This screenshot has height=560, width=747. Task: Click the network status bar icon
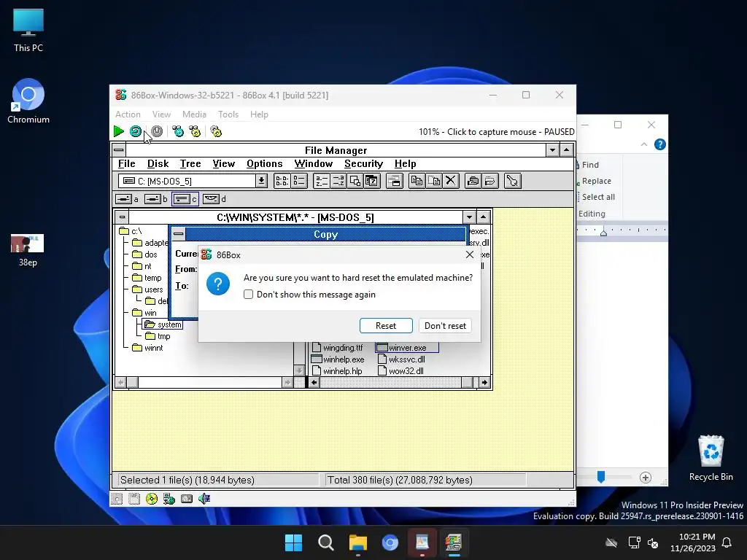click(169, 499)
